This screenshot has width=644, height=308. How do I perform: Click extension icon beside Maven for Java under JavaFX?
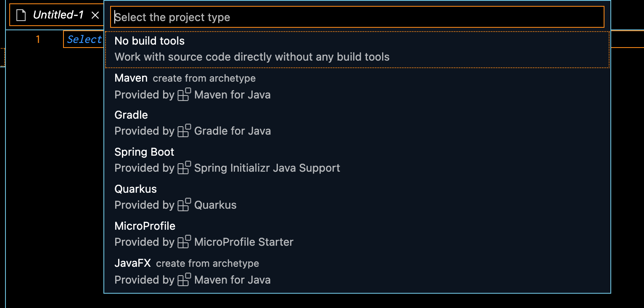(x=184, y=280)
